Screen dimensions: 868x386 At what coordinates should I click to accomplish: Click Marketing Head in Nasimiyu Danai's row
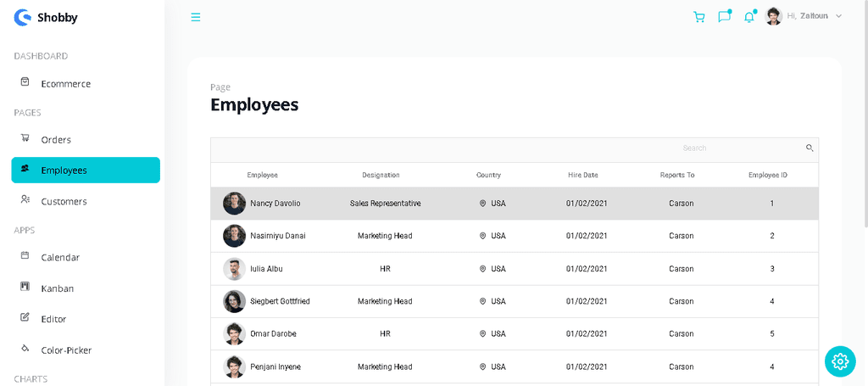pos(386,236)
